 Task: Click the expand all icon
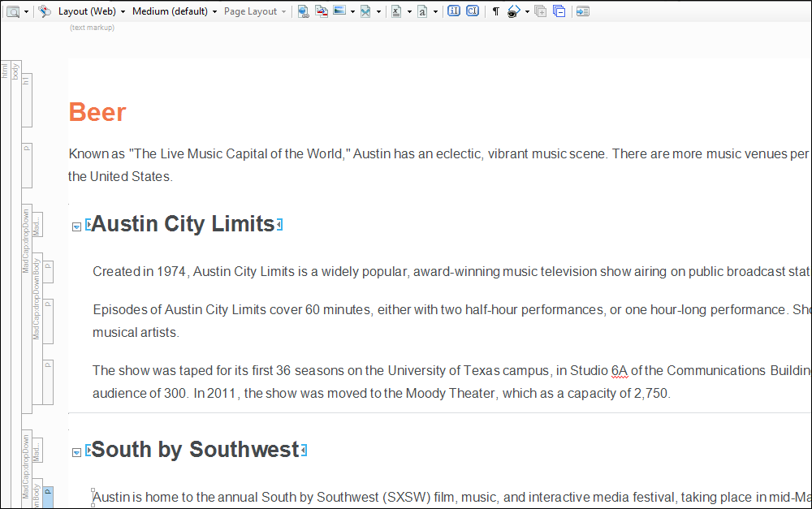(540, 11)
